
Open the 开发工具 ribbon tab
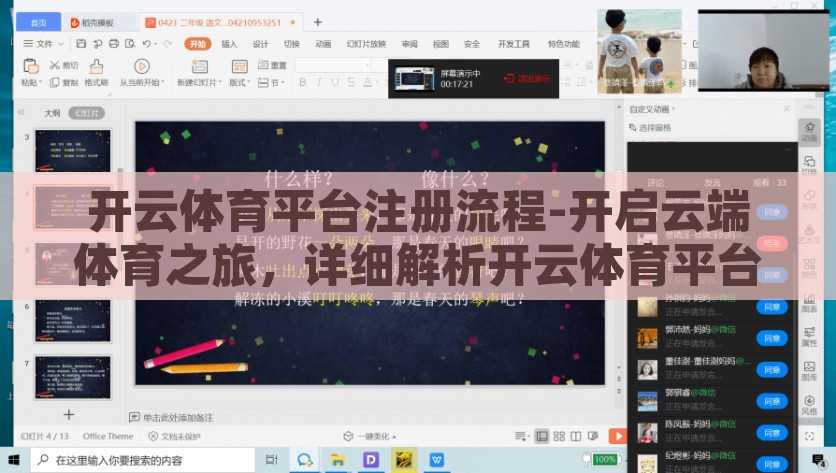[x=513, y=44]
